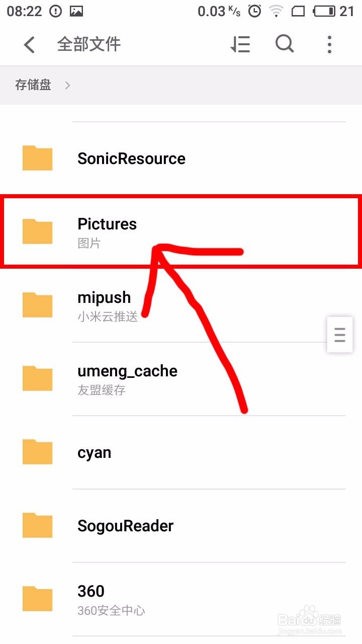The height and width of the screenshot is (644, 362).
Task: Expand the breadcrumb chevron after 存储盘
Action: [x=67, y=86]
